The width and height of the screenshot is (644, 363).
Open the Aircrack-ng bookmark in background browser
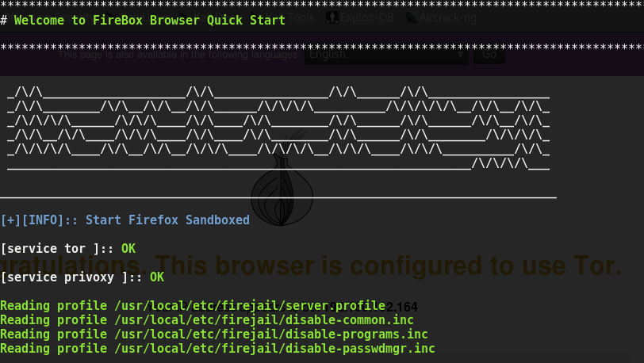442,17
